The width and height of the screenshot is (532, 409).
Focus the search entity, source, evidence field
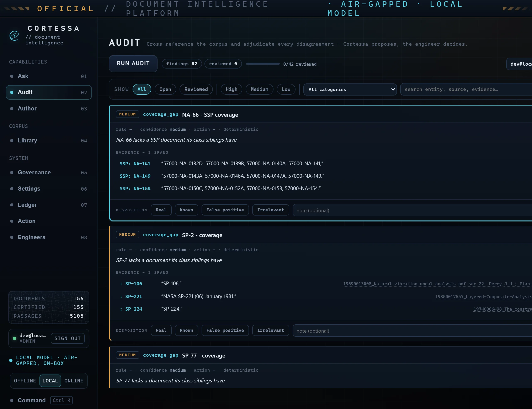coord(466,89)
